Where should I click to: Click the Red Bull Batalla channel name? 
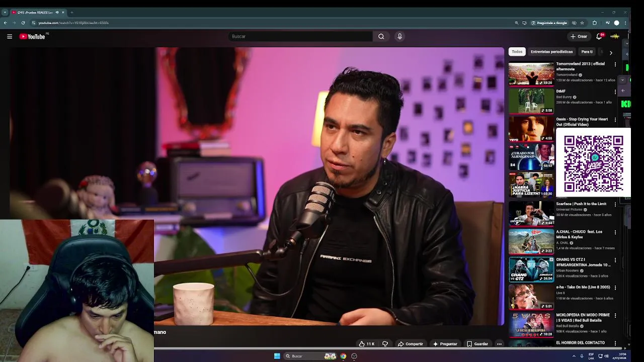click(567, 326)
